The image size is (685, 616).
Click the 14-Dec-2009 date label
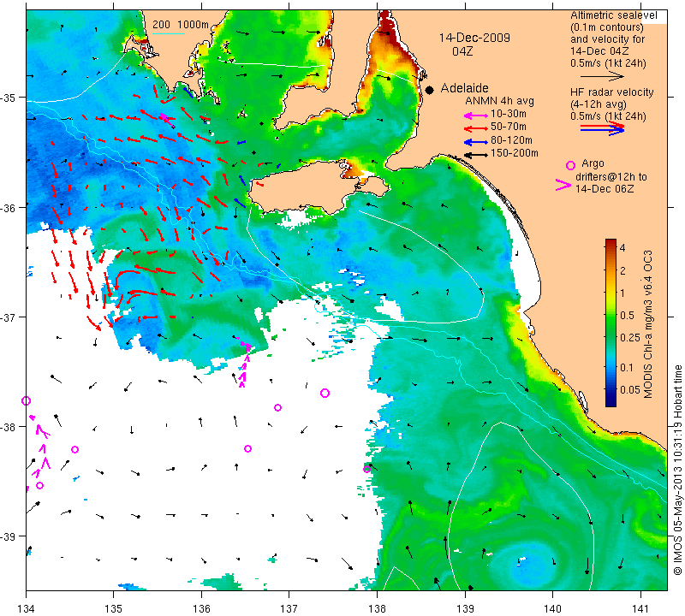pos(474,38)
